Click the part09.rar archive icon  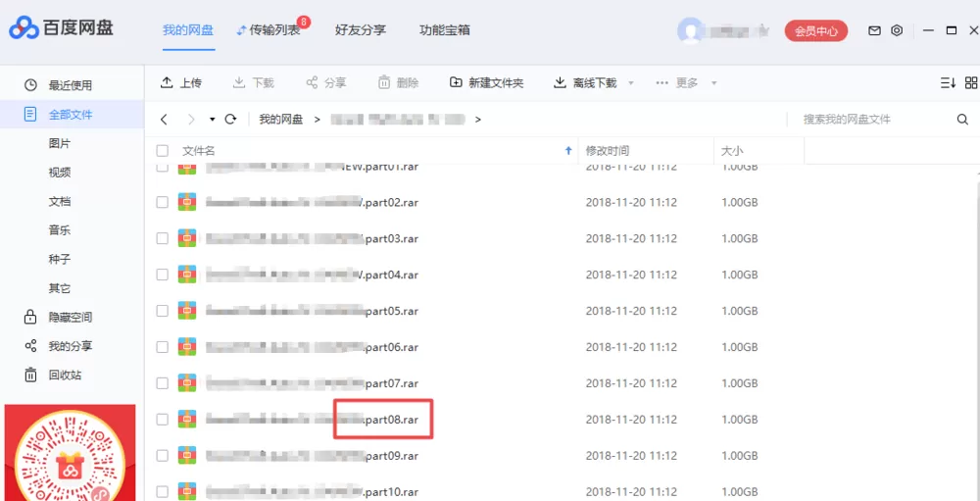187,455
